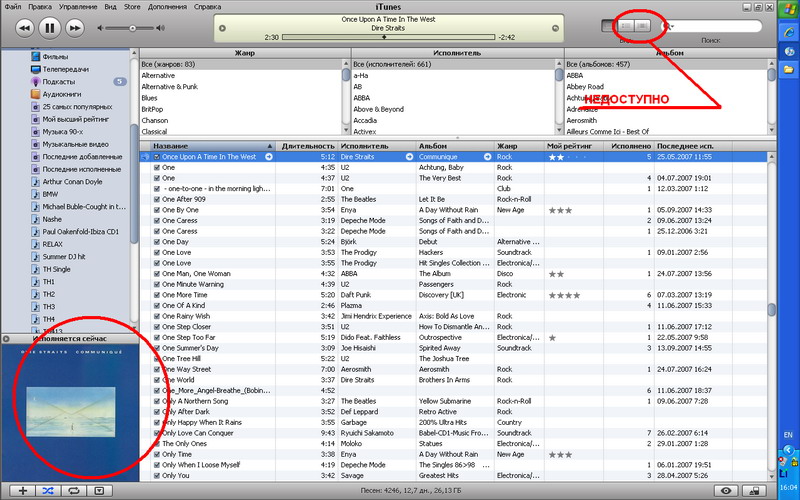
Task: Click the arrow next to song title Once Upon A Time
Action: point(269,157)
